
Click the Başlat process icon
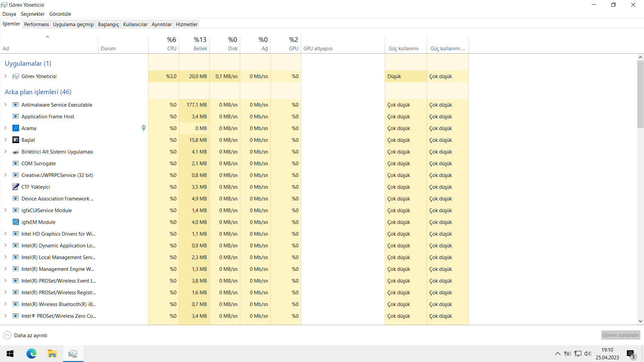pos(16,140)
